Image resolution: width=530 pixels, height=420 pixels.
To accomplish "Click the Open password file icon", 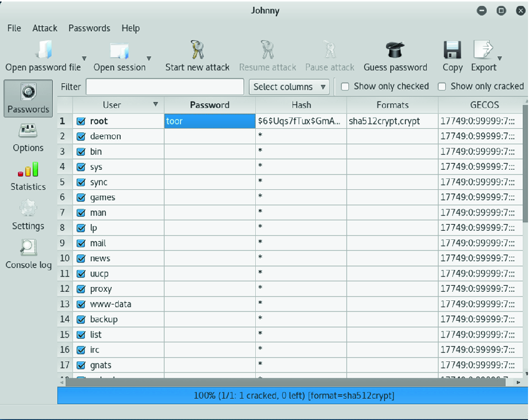I will (44, 50).
